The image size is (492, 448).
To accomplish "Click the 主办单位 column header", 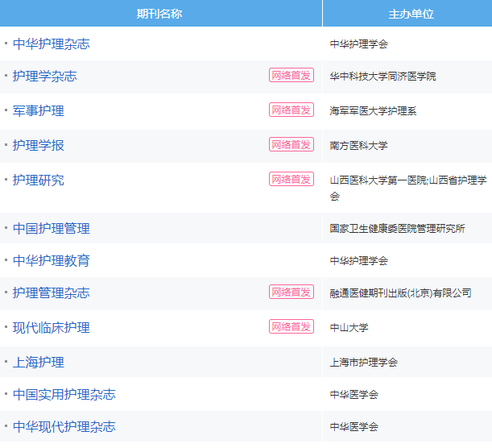I will point(411,15).
